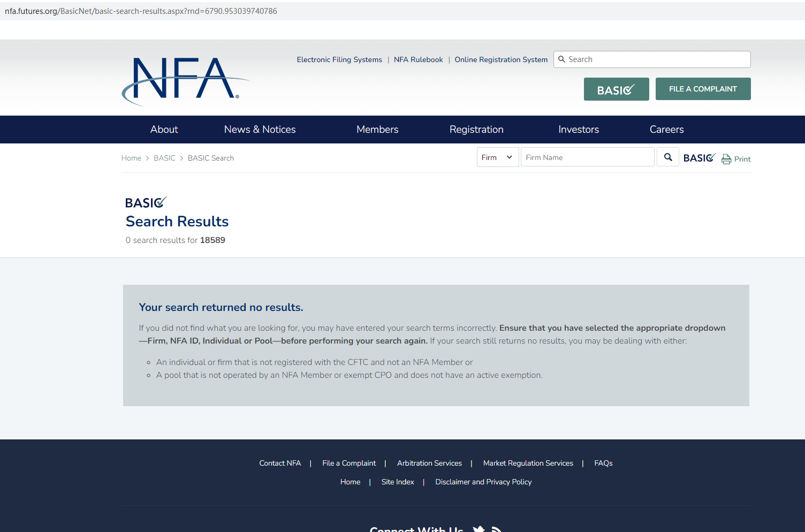
Task: Open Online Registration System link
Action: click(501, 59)
